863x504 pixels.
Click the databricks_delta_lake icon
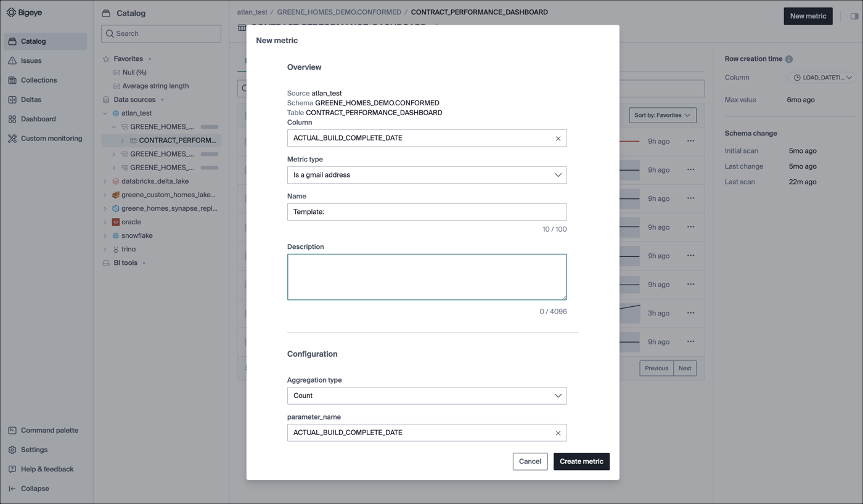coord(115,181)
